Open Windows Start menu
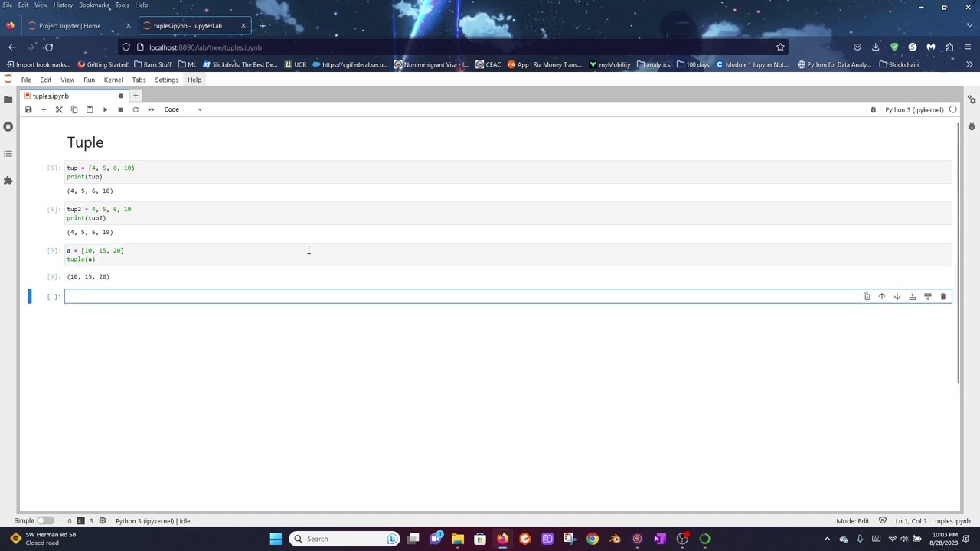Image resolution: width=980 pixels, height=551 pixels. 276,539
